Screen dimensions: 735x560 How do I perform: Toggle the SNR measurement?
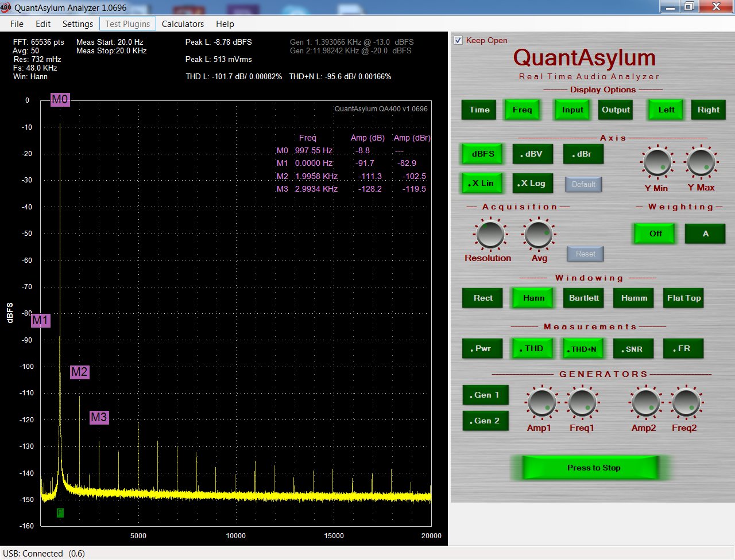(x=634, y=348)
